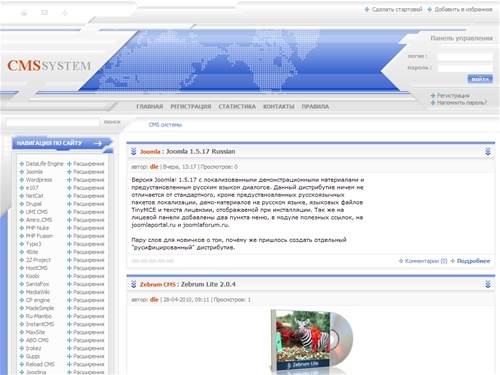
Task: Click the envelope mail icon in top bar
Action: pos(44,13)
